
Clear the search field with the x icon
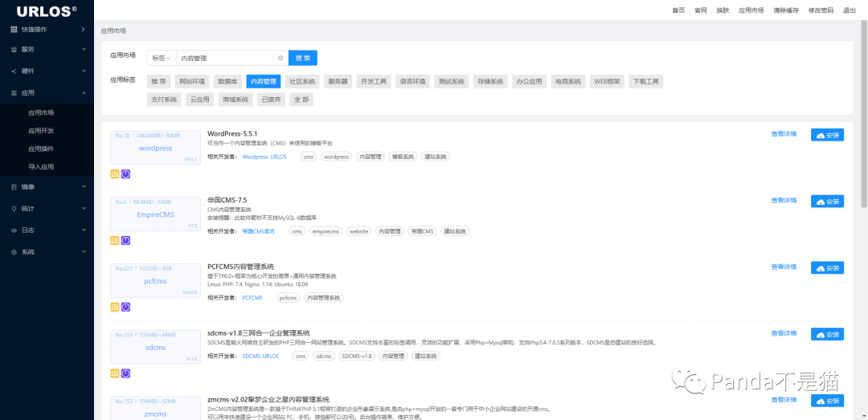click(280, 58)
